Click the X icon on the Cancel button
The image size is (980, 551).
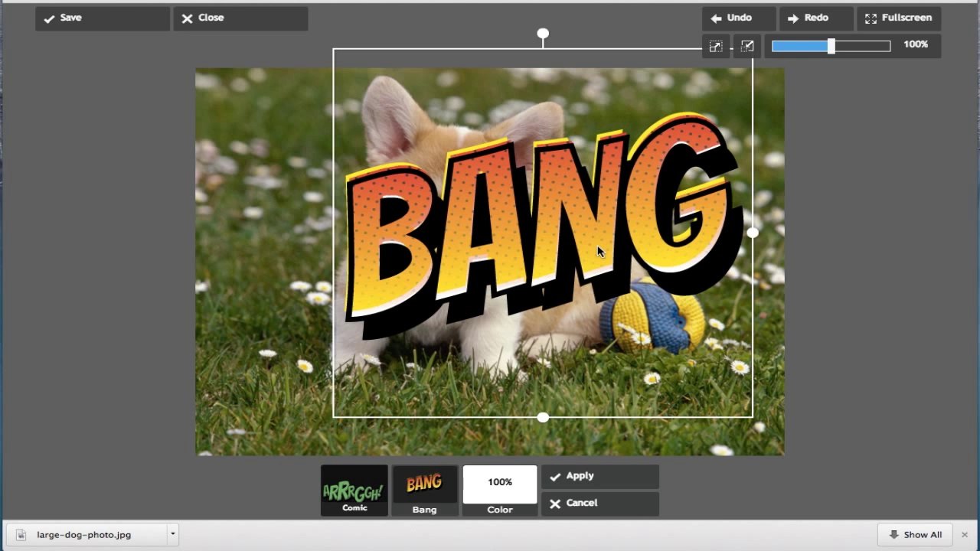[x=555, y=504]
